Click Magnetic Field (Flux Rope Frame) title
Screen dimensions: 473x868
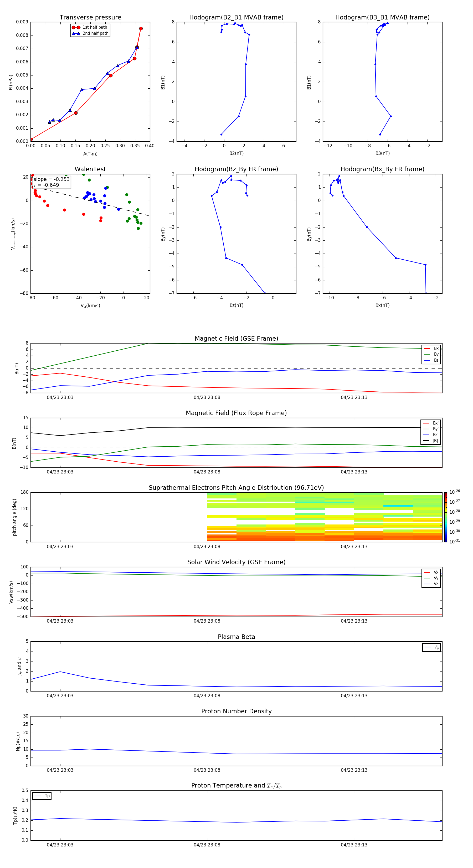click(236, 413)
